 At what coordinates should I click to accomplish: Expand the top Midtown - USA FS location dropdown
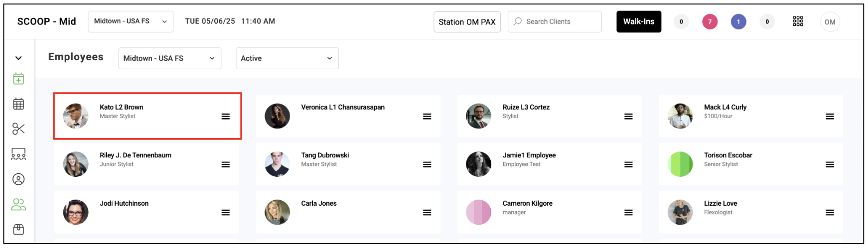coord(131,21)
